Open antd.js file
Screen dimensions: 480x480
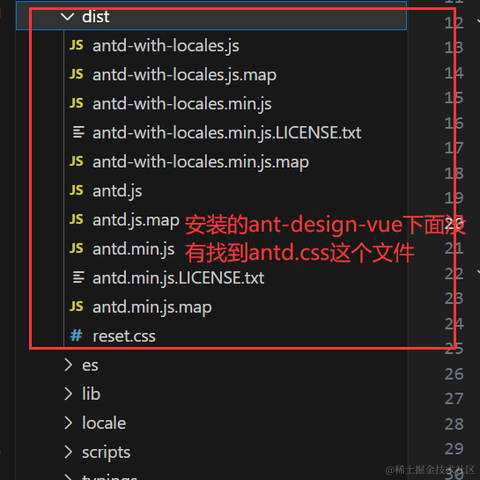pos(117,191)
